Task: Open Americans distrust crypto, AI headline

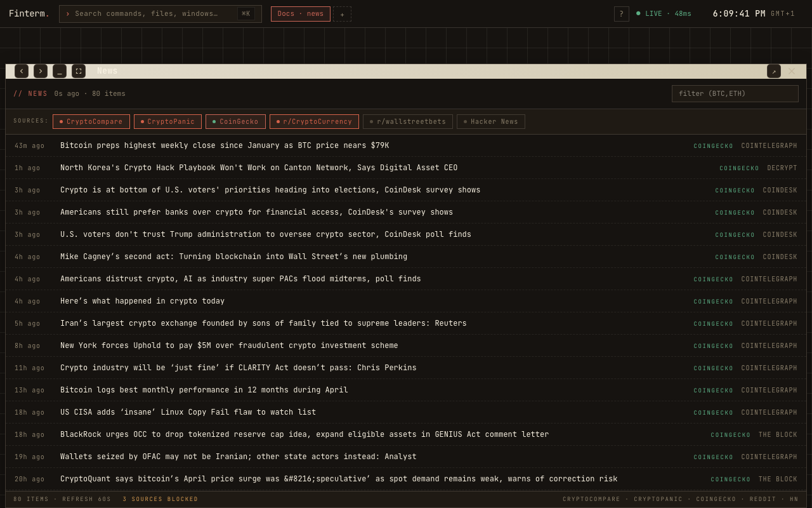Action: click(x=240, y=279)
